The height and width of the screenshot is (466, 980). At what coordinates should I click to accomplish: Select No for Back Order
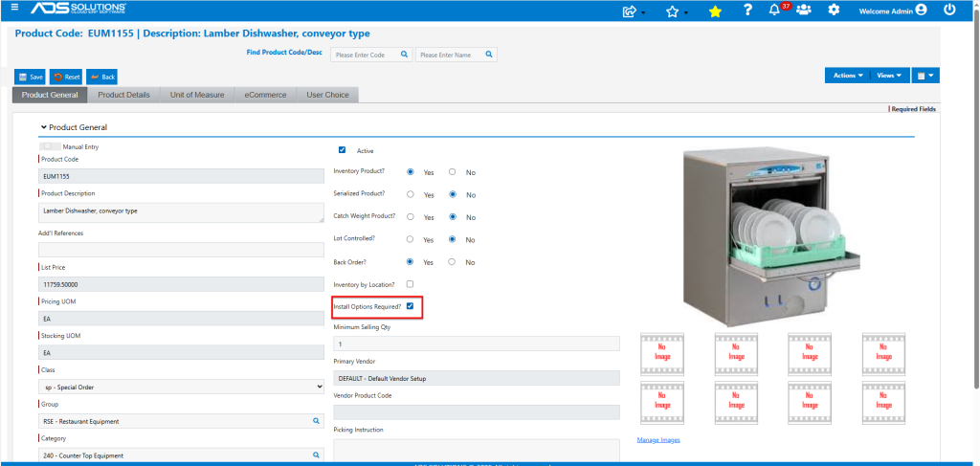(x=452, y=262)
